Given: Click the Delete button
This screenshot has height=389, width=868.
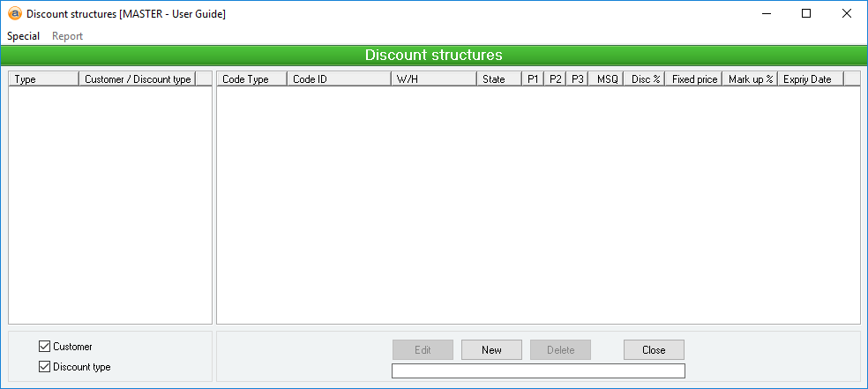Looking at the screenshot, I should (560, 350).
